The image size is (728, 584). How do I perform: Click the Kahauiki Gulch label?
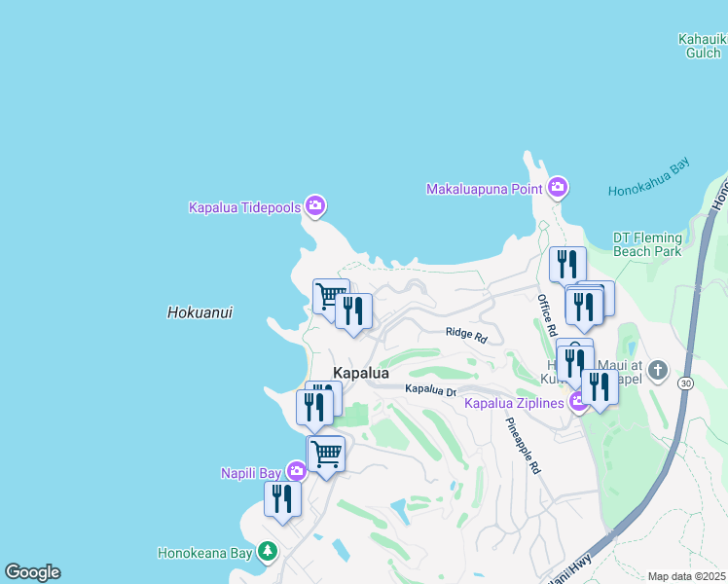(702, 46)
